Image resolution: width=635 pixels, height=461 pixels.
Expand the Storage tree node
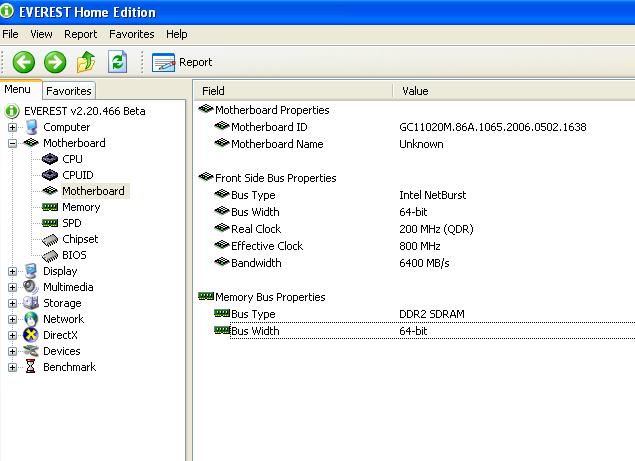click(13, 303)
